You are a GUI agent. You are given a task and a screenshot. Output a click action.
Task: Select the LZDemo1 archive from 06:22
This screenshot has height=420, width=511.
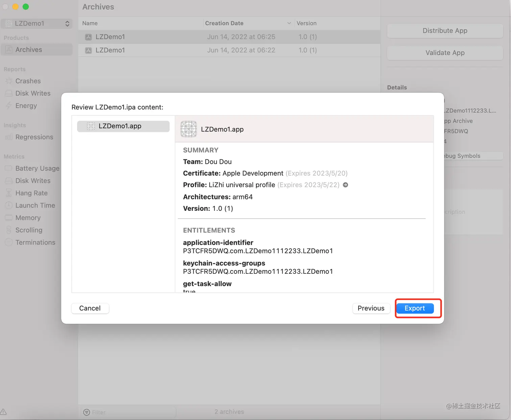point(229,50)
